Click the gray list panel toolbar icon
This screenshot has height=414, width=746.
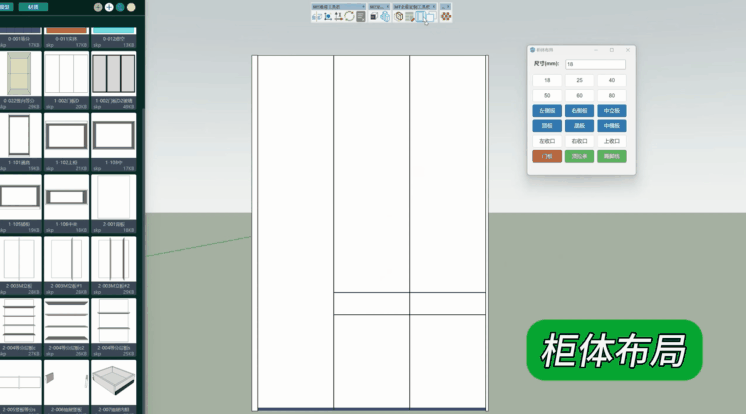pos(361,16)
